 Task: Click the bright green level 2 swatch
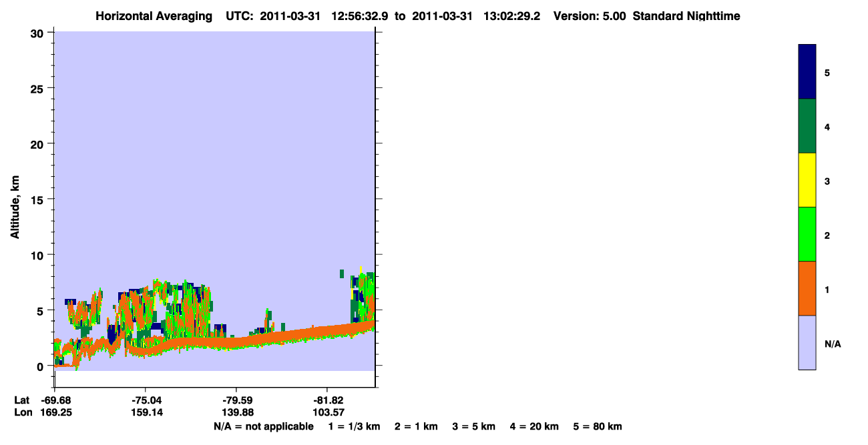click(x=807, y=234)
